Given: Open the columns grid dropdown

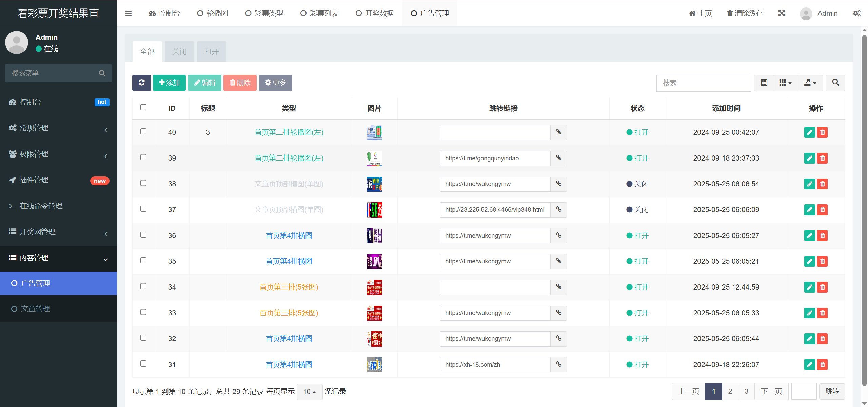Looking at the screenshot, I should coord(785,82).
